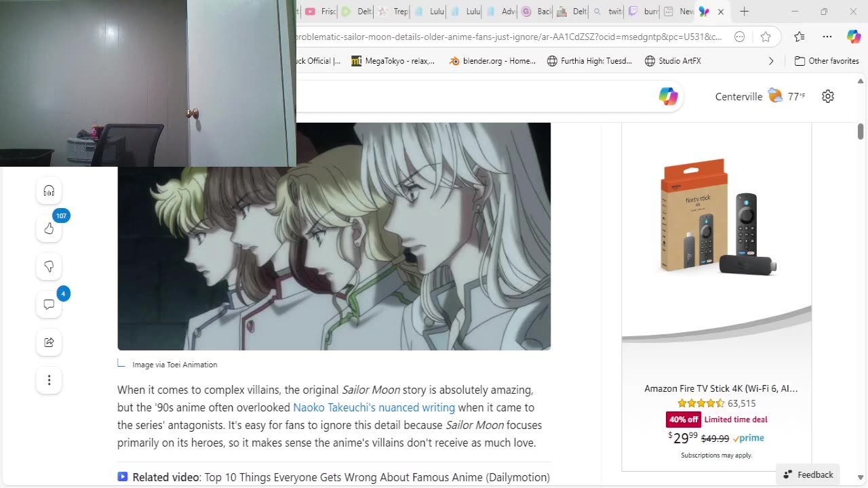Viewport: 868px width, 488px height.
Task: Click the related video play icon
Action: point(122,476)
